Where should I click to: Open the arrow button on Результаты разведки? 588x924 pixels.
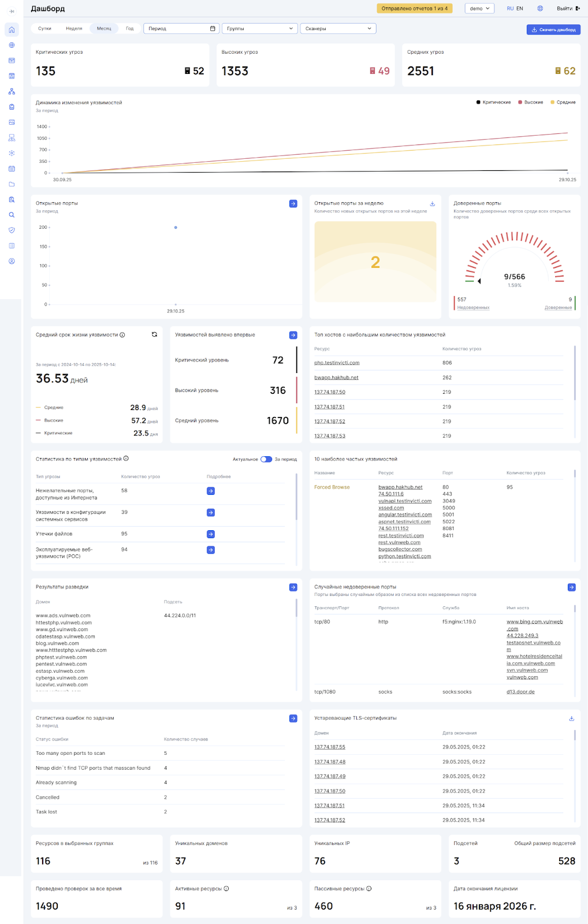click(293, 587)
